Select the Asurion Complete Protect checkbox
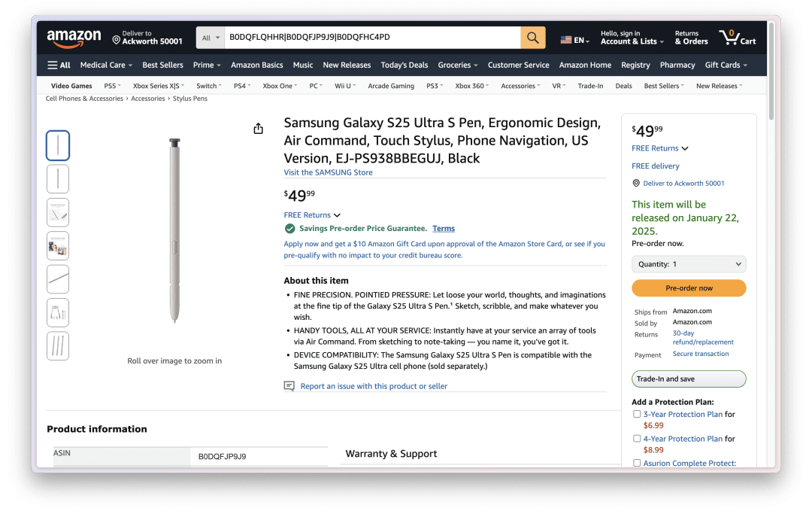Image resolution: width=812 pixels, height=508 pixels. click(637, 463)
